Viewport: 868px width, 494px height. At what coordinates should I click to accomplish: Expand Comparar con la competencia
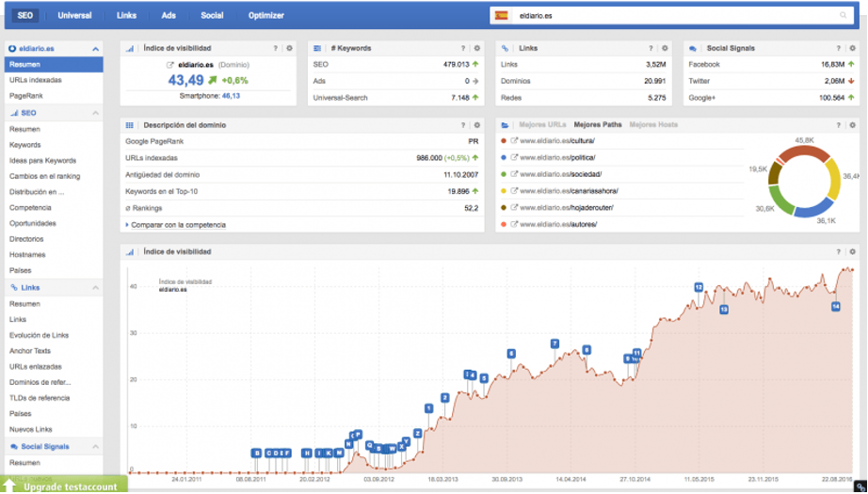tap(179, 225)
